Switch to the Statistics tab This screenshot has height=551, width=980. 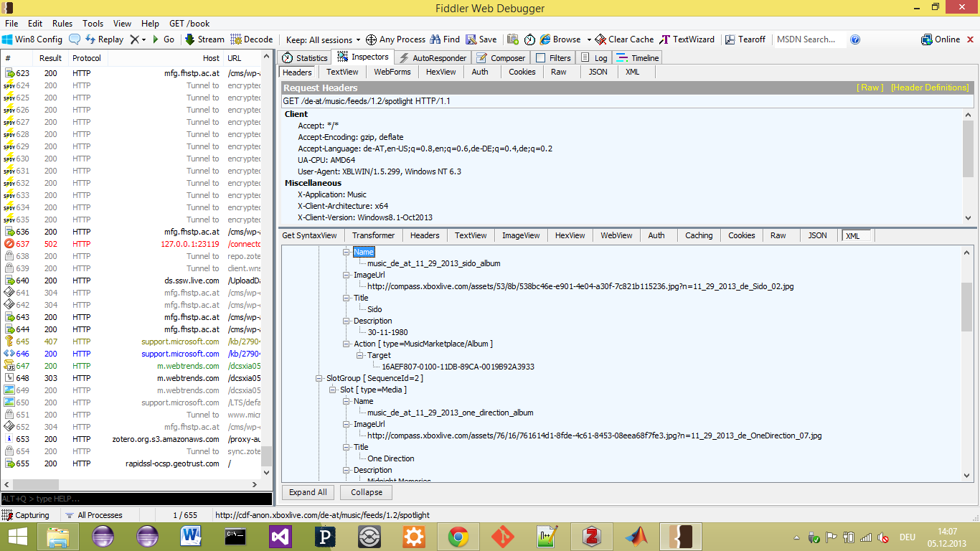click(305, 58)
